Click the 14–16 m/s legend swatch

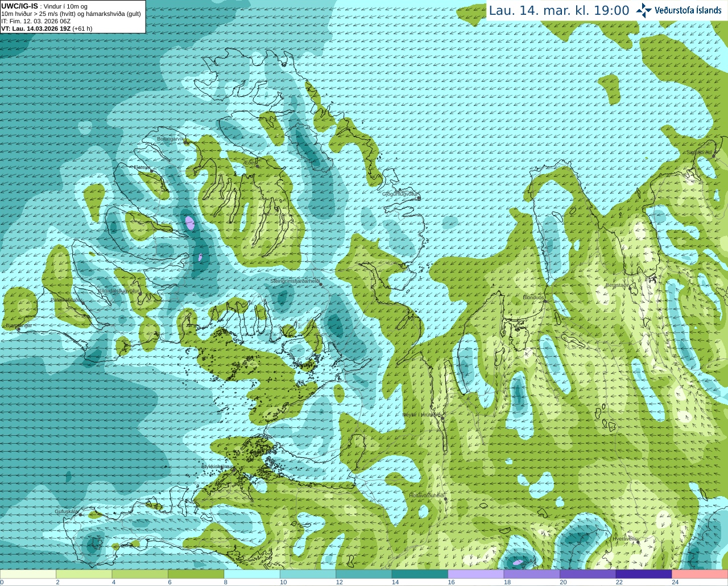420,574
